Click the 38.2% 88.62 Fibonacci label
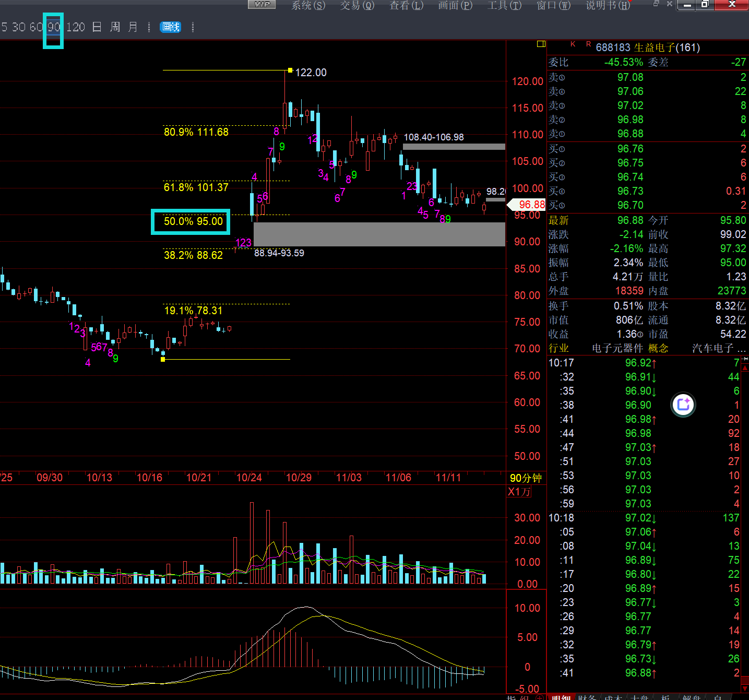 [193, 255]
